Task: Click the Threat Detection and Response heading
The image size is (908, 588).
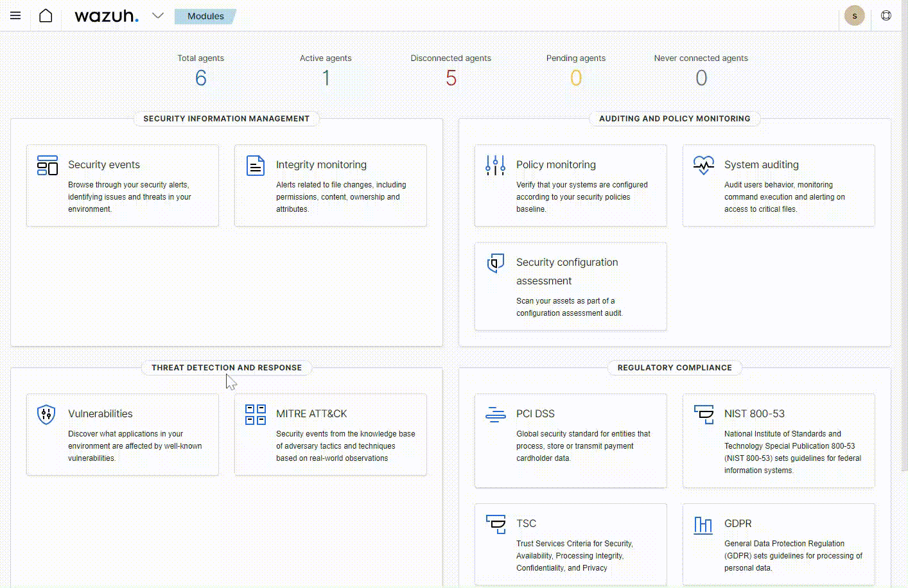Action: click(x=227, y=368)
